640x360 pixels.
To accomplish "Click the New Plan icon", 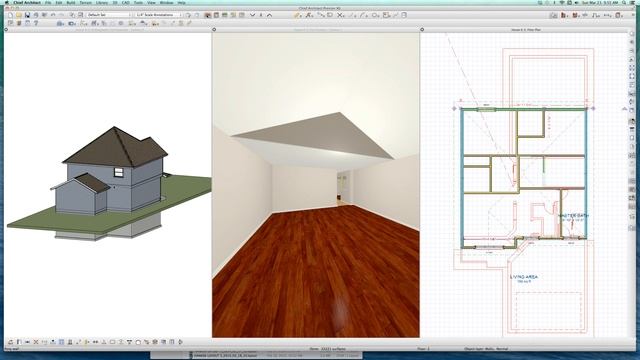I will (x=11, y=15).
